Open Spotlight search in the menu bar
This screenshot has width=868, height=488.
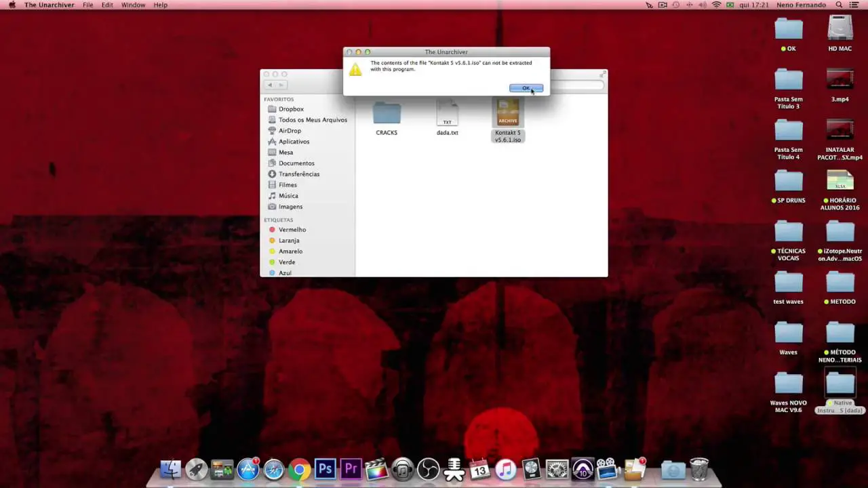839,5
